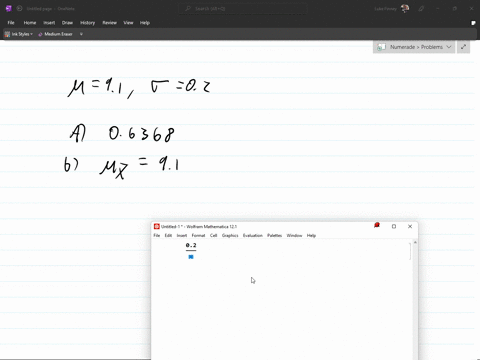Viewport: 480px width, 360px height.
Task: Open the Mathematica Cell menu
Action: pyautogui.click(x=214, y=235)
